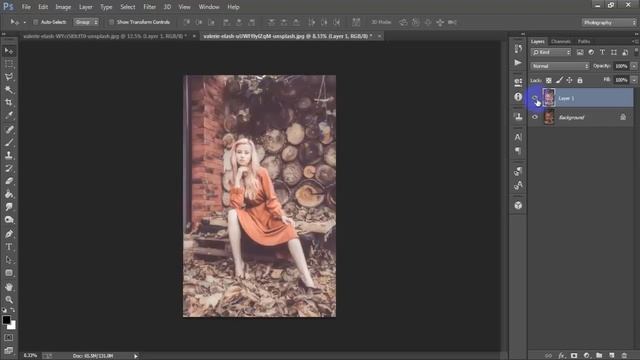Image resolution: width=640 pixels, height=360 pixels.
Task: Select the Clone Stamp tool
Action: coord(9,155)
